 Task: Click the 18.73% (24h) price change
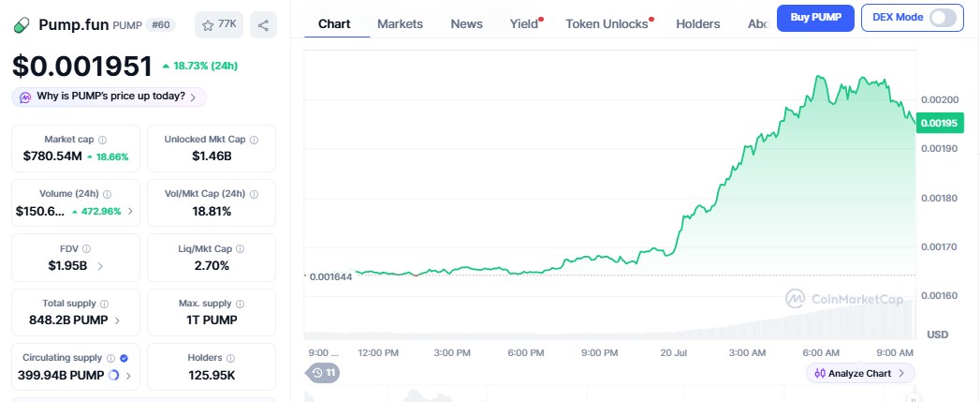click(200, 66)
